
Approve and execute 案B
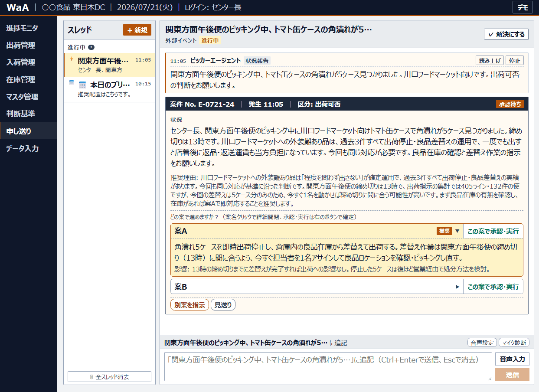[x=493, y=287]
